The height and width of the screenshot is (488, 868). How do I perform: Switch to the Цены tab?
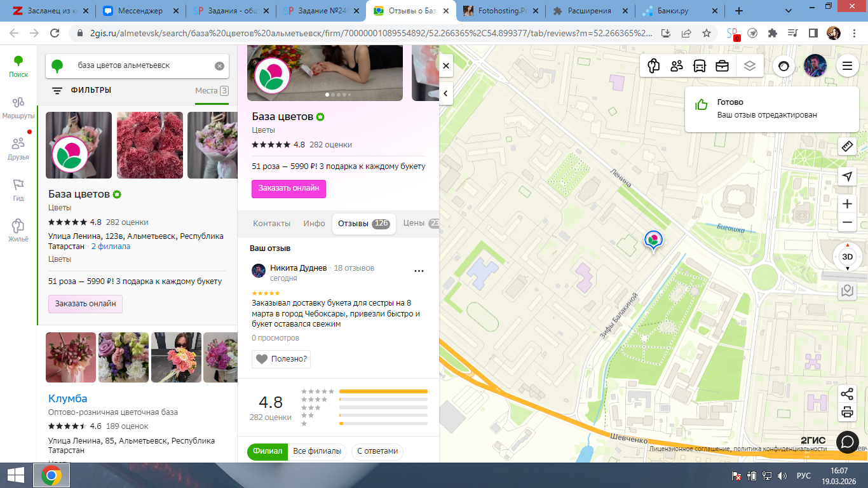421,224
